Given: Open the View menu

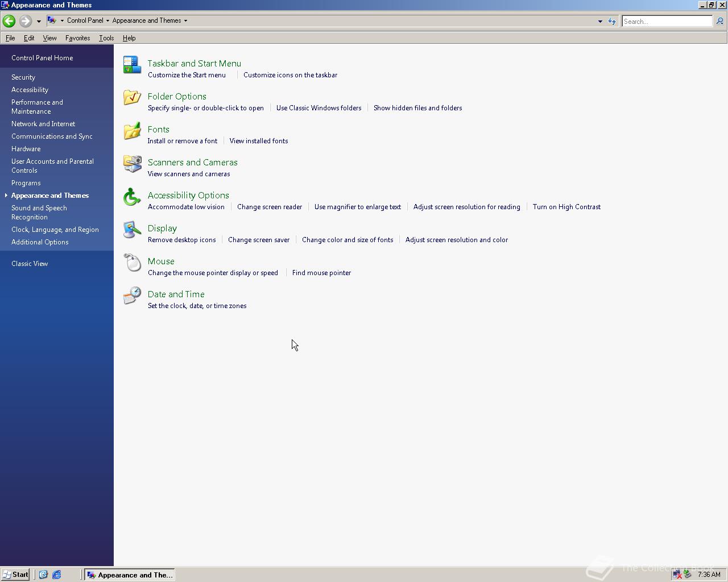Looking at the screenshot, I should click(49, 38).
